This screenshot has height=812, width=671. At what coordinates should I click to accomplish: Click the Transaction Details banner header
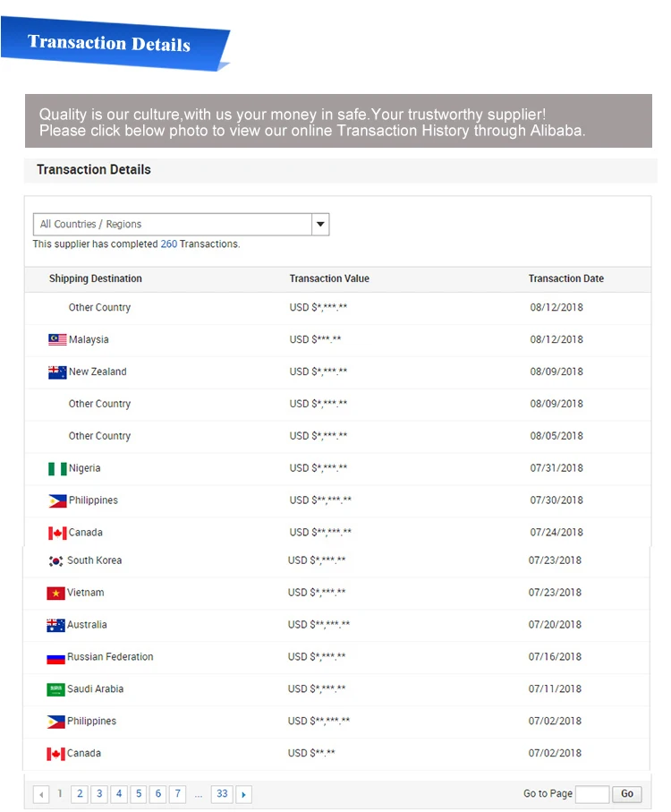pyautogui.click(x=109, y=44)
